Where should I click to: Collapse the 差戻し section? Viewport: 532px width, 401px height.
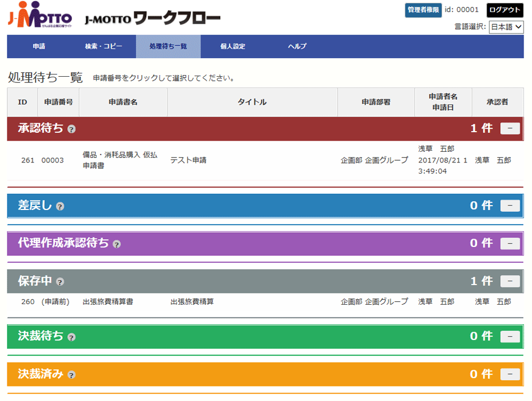tap(510, 206)
